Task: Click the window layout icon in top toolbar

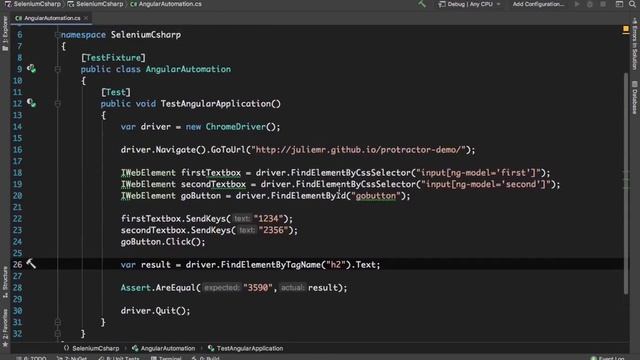Action: pyautogui.click(x=619, y=4)
